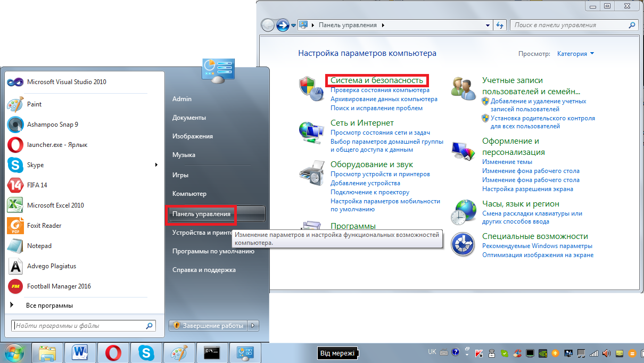Click the User Accounts people icon
The width and height of the screenshot is (644, 363).
(x=463, y=88)
